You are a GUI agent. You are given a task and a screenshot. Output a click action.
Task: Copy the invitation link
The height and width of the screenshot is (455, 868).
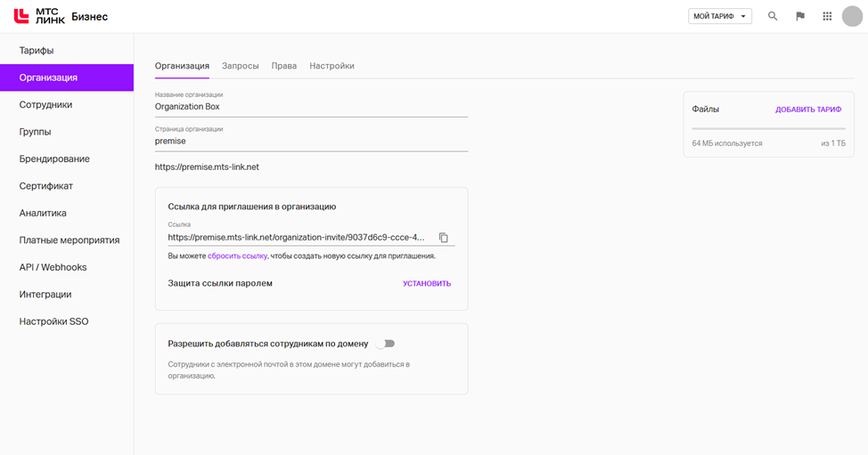click(x=444, y=238)
